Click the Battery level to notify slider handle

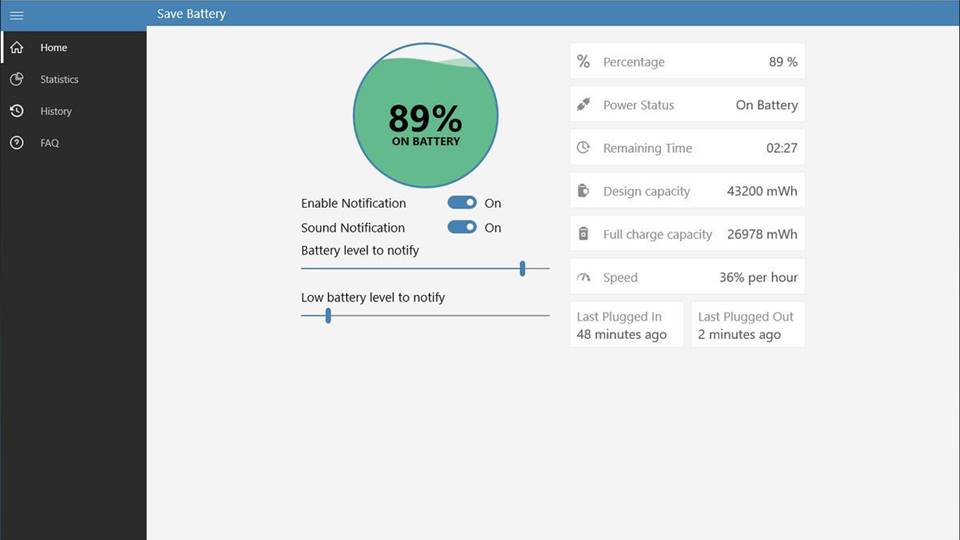tap(522, 268)
